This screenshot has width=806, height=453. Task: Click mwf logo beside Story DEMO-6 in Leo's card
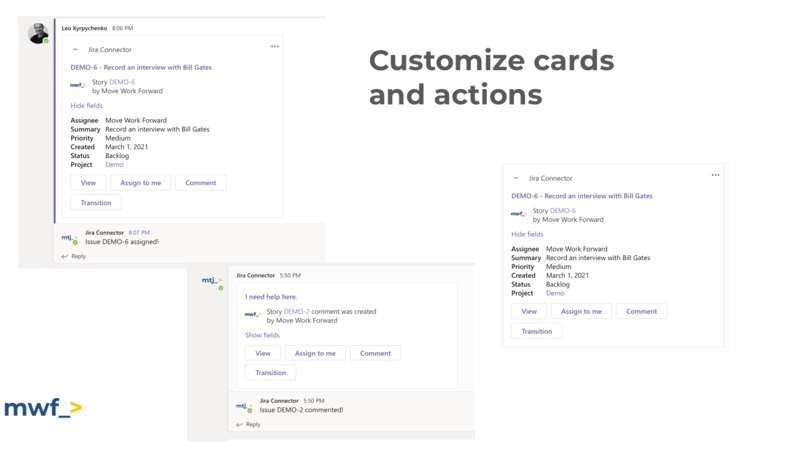coord(78,85)
